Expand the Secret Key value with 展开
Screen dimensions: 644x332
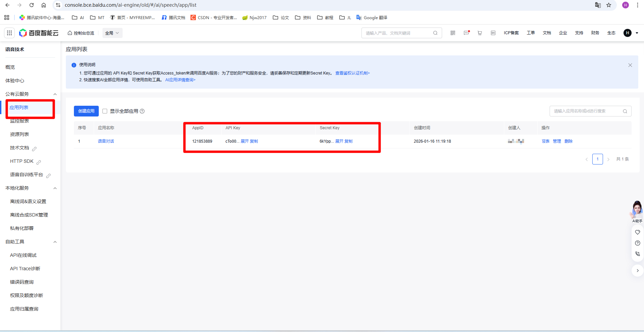pyautogui.click(x=339, y=141)
